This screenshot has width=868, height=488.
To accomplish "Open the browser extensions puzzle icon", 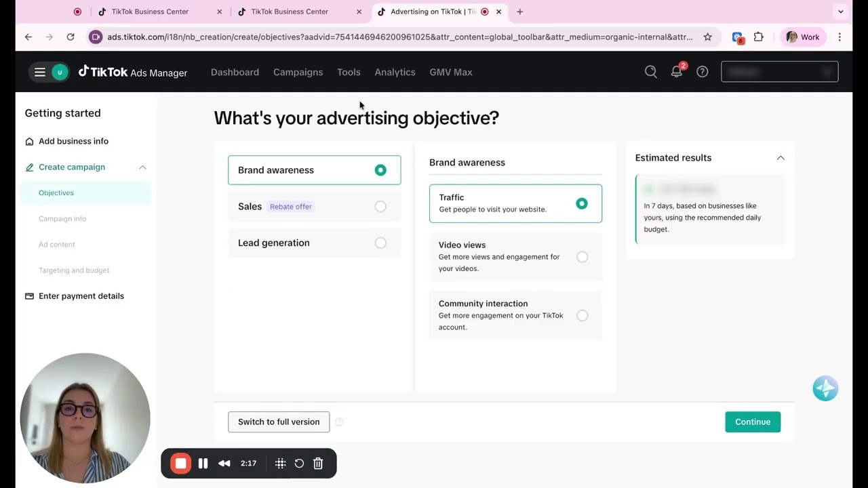I will (758, 37).
